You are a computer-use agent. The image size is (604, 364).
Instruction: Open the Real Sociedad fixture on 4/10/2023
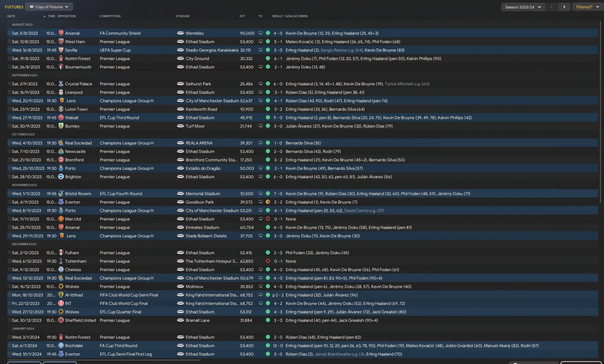point(78,143)
